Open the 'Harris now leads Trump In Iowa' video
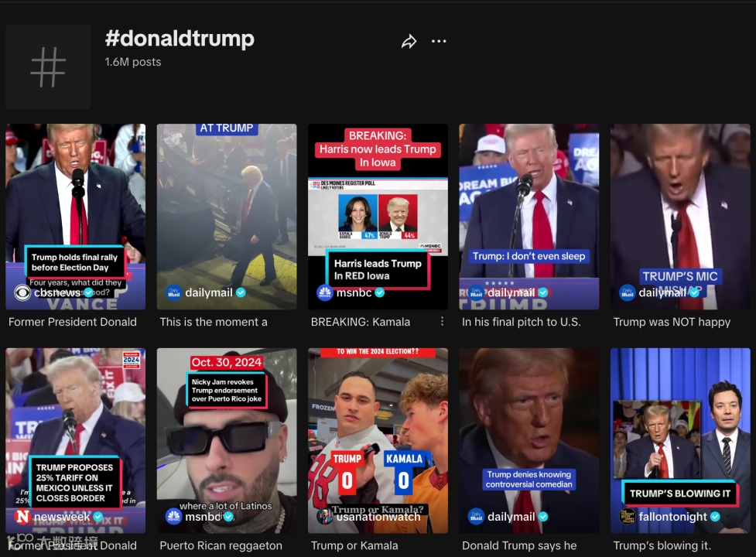Screen dimensions: 756x557 click(x=378, y=217)
